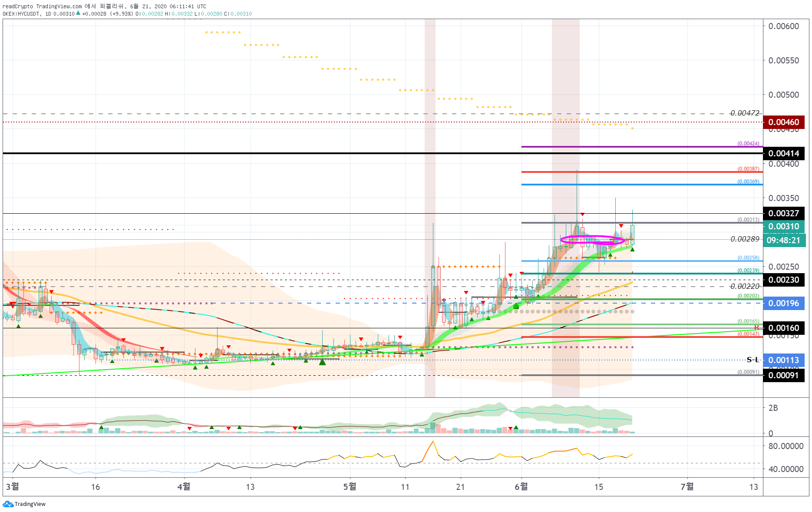Select the red 0.00460 price tag
Image resolution: width=812 pixels, height=512 pixels.
[784, 122]
